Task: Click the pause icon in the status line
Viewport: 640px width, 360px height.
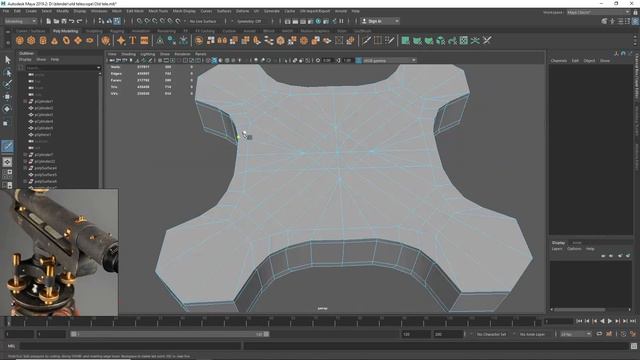Action: coord(341,21)
